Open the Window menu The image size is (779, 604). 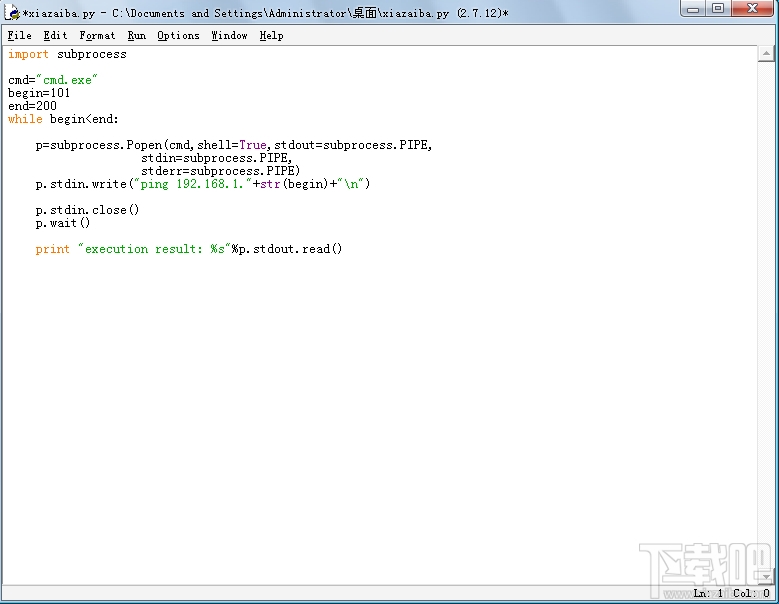pos(230,36)
